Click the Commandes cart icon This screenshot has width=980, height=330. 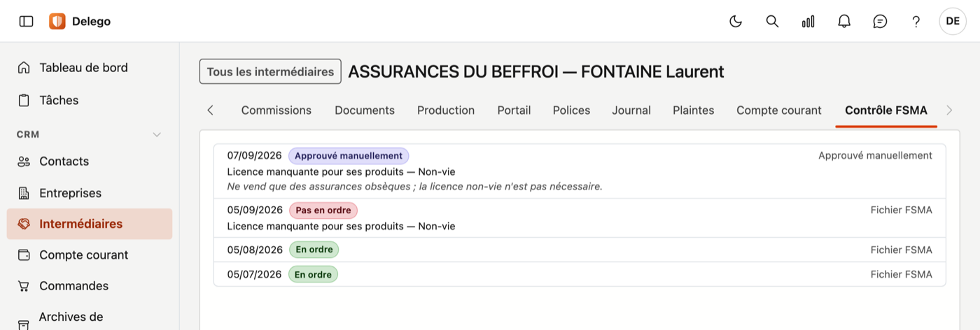pos(24,286)
